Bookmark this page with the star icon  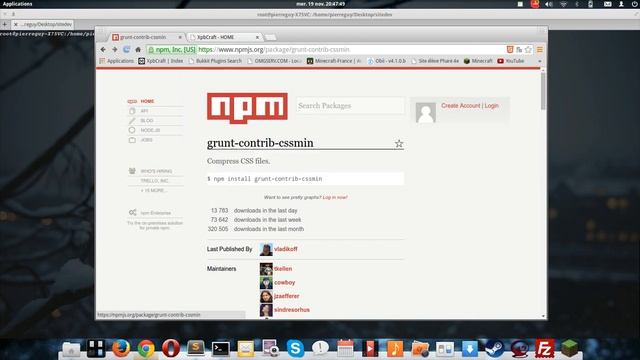pyautogui.click(x=528, y=49)
